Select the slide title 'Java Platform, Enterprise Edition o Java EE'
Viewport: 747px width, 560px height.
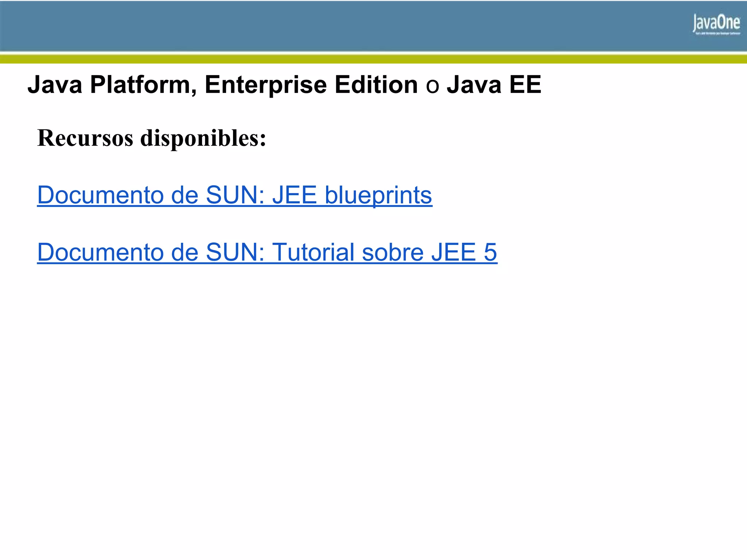coord(285,85)
